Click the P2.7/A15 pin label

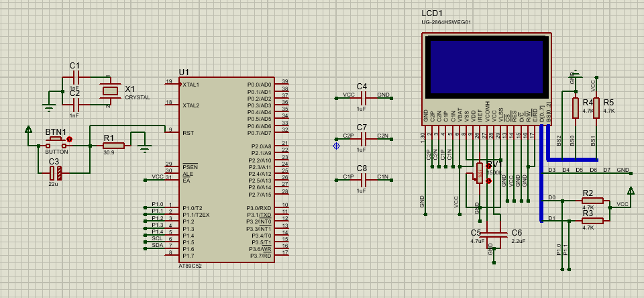(260, 195)
